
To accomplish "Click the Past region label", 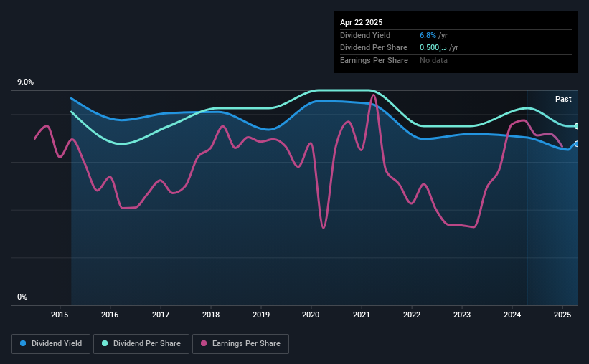I will click(563, 99).
